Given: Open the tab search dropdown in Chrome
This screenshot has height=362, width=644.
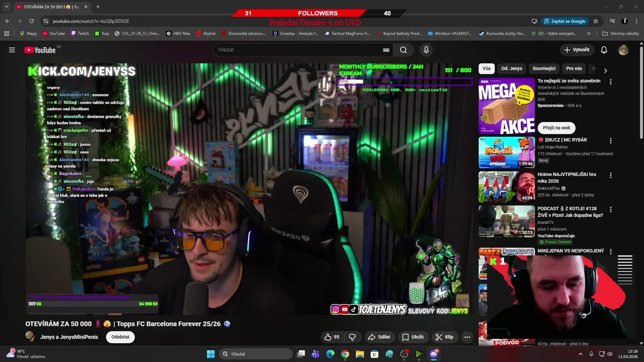Looking at the screenshot, I should [x=7, y=7].
